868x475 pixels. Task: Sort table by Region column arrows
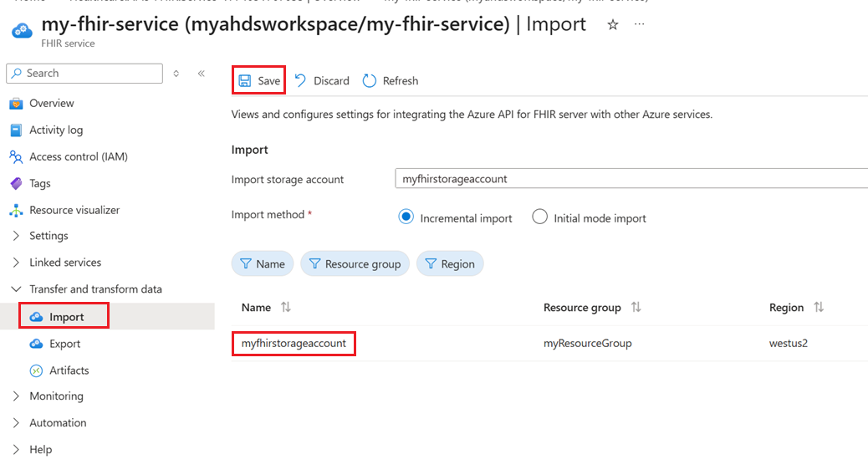pyautogui.click(x=819, y=307)
